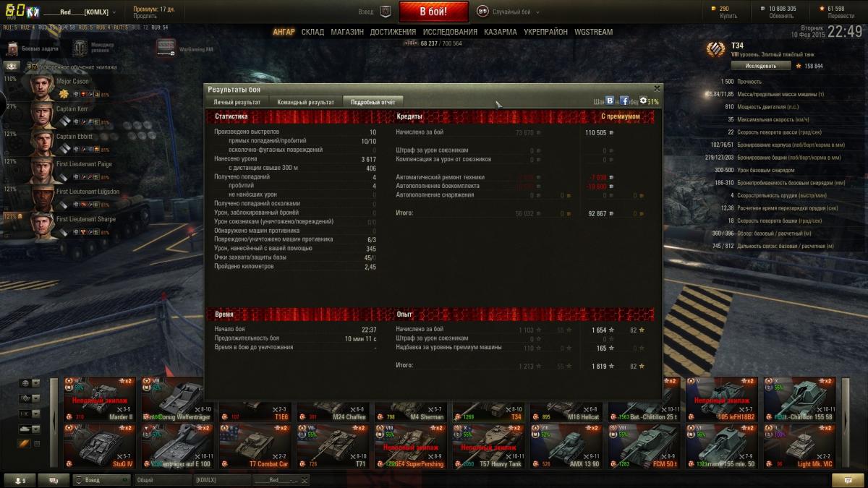Click 'Купить' gold button
The image size is (868, 488).
coord(728,15)
